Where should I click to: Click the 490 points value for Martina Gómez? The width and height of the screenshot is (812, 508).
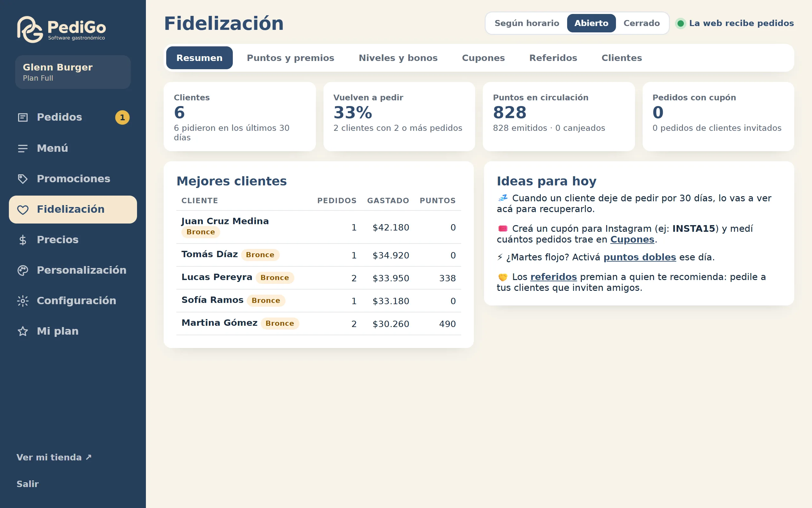coord(447,324)
